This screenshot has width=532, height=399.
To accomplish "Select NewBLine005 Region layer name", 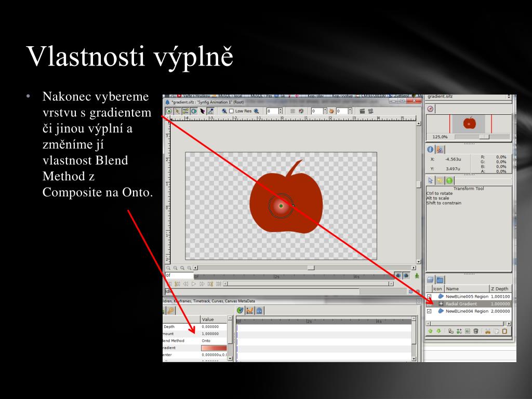I will [467, 297].
